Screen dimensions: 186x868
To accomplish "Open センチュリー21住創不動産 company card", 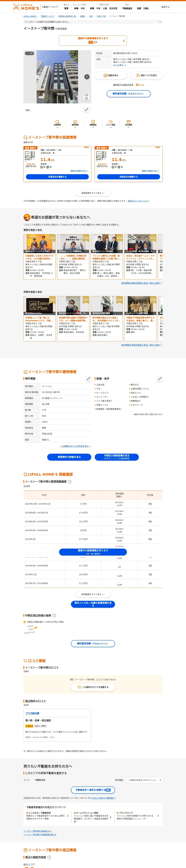I will tap(140, 318).
